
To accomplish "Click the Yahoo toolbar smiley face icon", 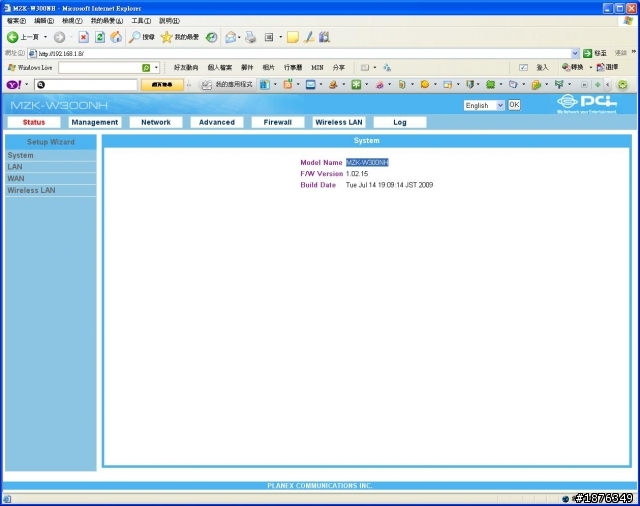I will point(425,84).
